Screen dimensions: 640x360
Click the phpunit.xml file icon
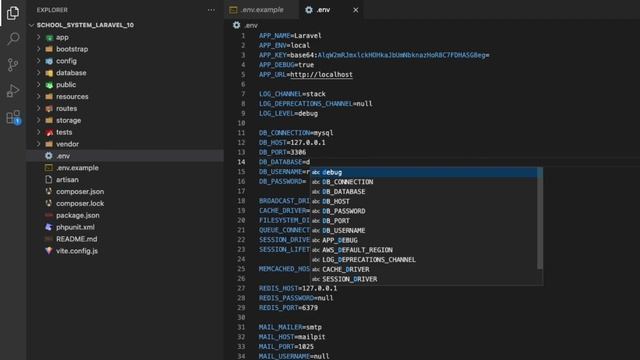[49, 227]
